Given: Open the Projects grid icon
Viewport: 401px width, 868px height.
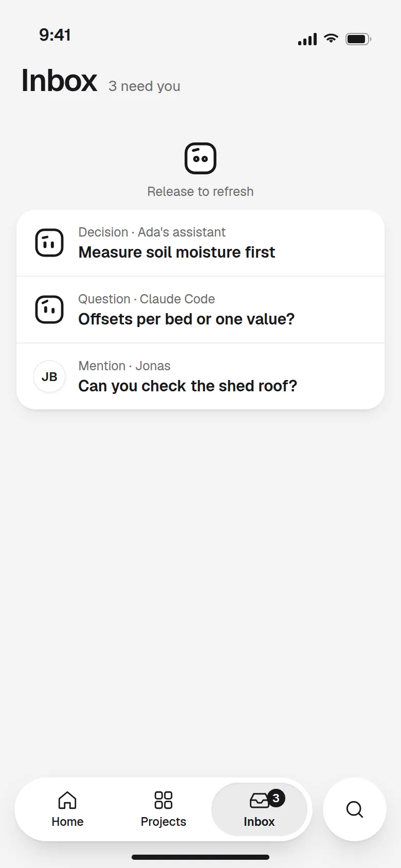Looking at the screenshot, I should (x=163, y=800).
